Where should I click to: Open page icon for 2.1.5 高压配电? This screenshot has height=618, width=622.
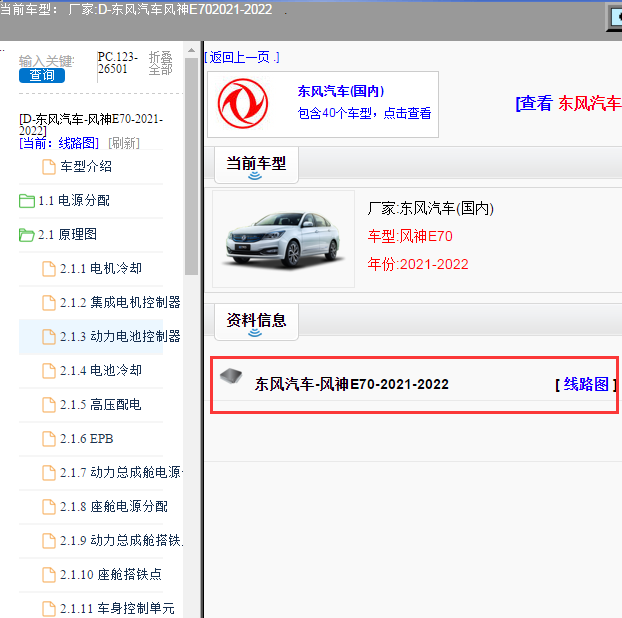49,405
